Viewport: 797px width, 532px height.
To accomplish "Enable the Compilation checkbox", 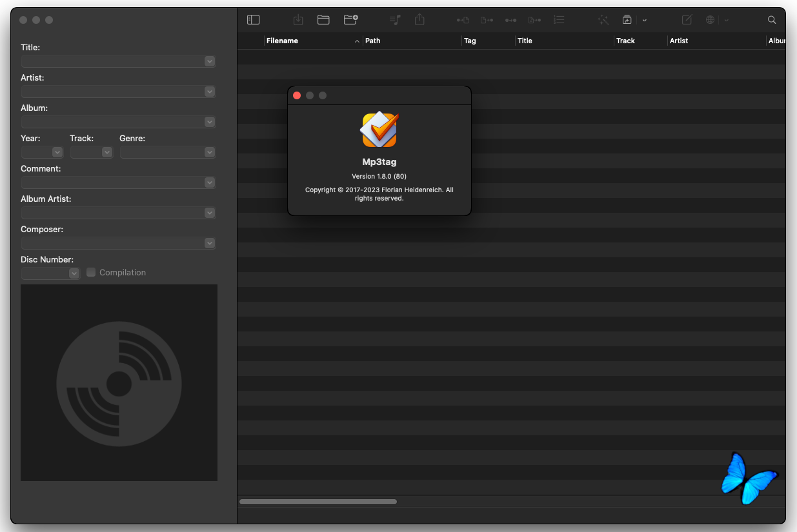I will click(91, 272).
